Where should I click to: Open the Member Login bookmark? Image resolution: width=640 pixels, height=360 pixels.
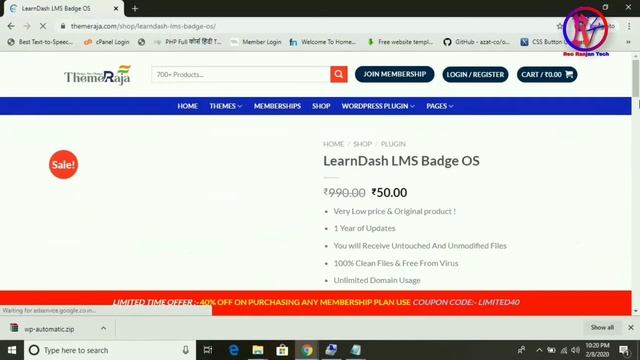[256, 42]
